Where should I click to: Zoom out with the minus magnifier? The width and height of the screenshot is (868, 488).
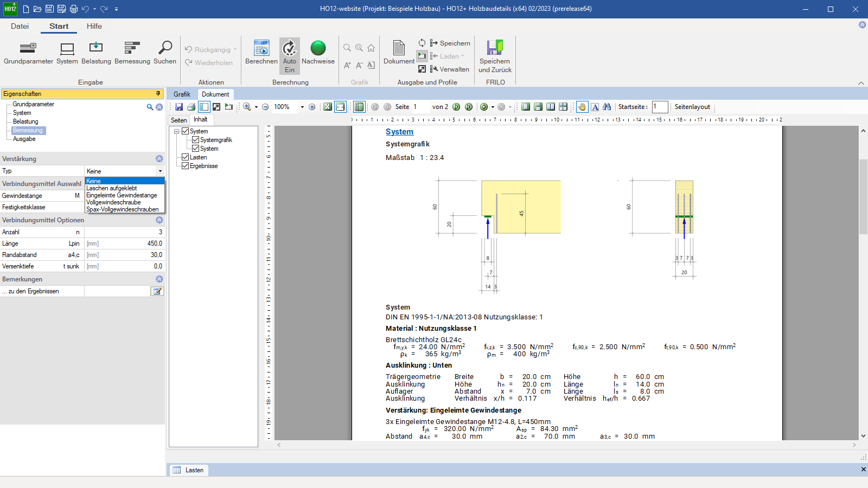coord(265,107)
